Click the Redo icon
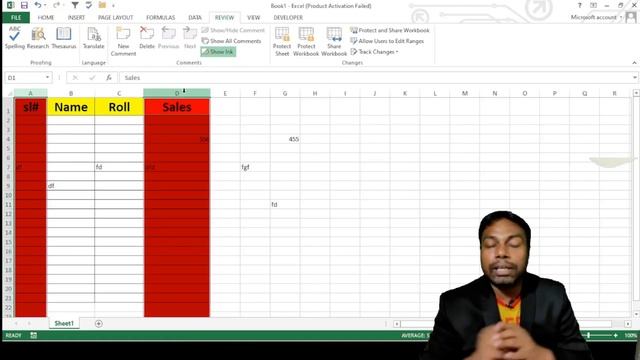 coord(56,5)
